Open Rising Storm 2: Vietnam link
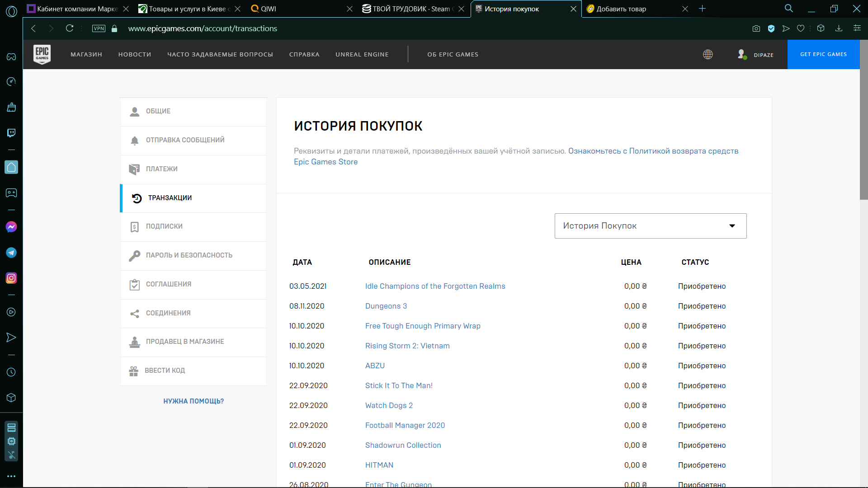Viewport: 868px width, 488px height. 407,346
